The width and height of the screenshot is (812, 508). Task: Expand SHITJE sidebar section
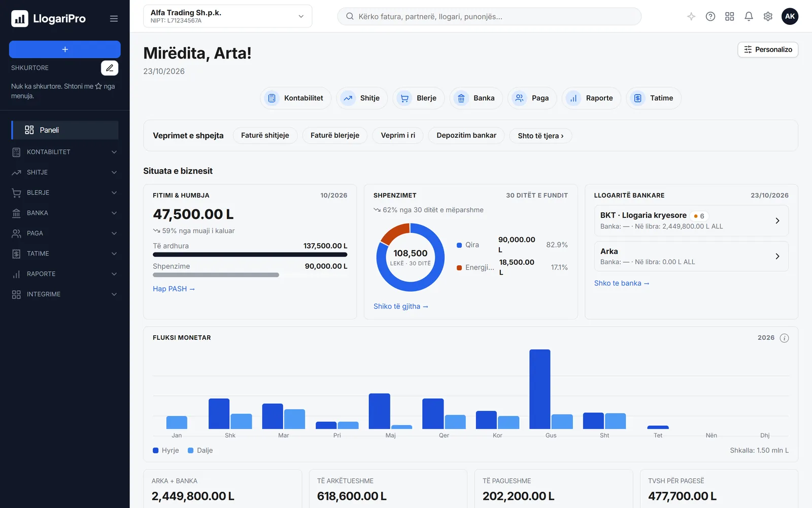pos(65,172)
